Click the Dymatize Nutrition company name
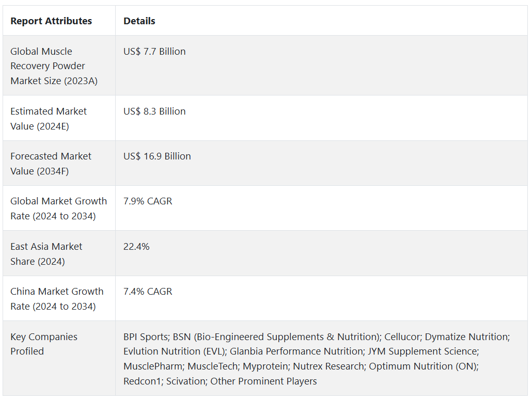The image size is (532, 401). click(466, 337)
